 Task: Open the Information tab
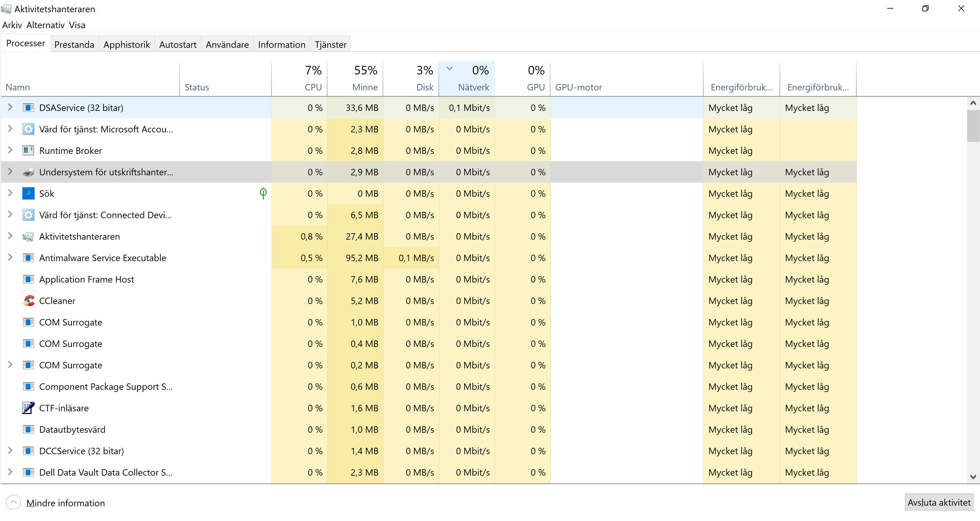coord(281,44)
